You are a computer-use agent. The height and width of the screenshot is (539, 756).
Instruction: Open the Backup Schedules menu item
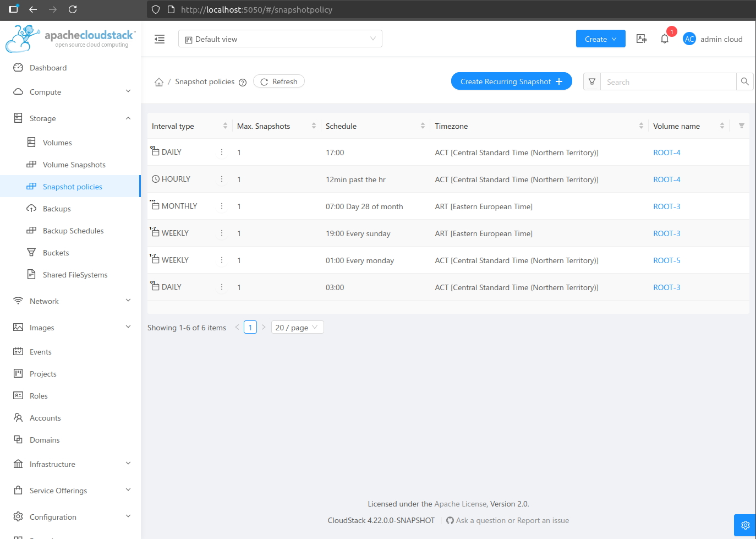73,231
